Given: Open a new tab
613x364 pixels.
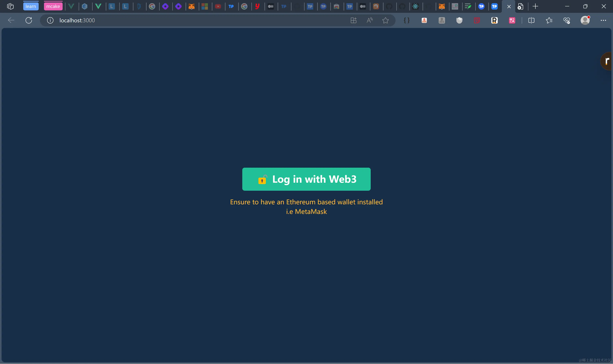Looking at the screenshot, I should coord(535,6).
